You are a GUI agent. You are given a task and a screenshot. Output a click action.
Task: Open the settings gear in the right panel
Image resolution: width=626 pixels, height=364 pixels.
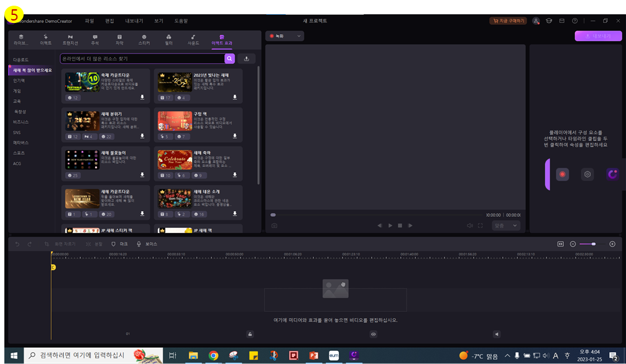point(587,174)
